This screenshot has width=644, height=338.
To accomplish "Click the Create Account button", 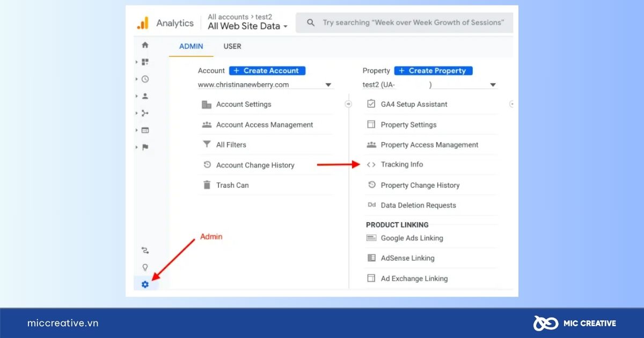I will tap(267, 71).
